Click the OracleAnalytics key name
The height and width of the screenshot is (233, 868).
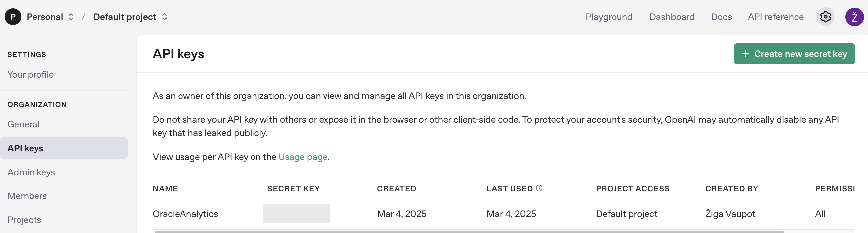pyautogui.click(x=185, y=214)
